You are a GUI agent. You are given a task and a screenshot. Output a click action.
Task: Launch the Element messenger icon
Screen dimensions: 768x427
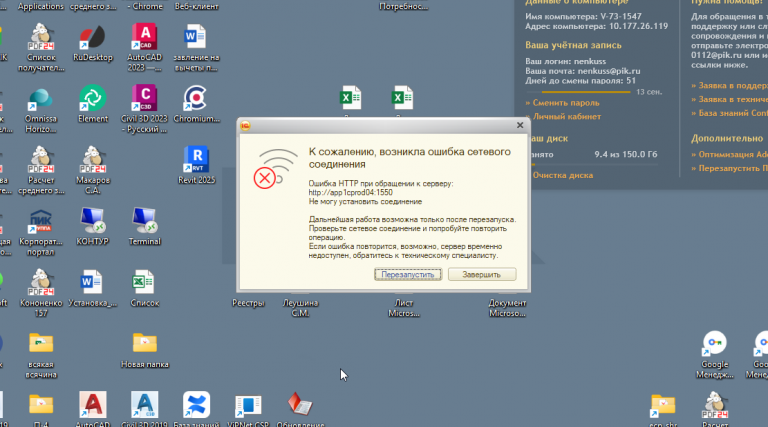pos(93,104)
